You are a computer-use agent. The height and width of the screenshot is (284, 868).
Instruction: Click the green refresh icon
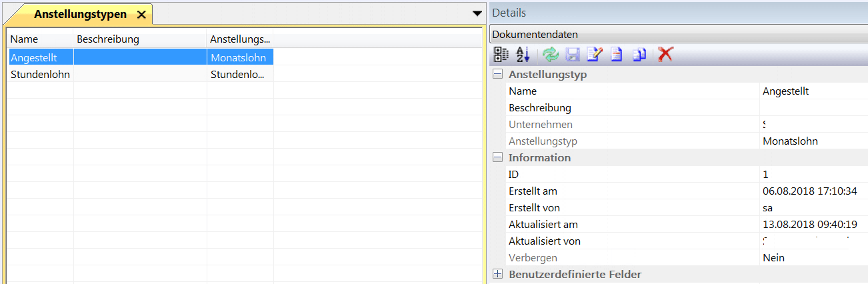[551, 55]
